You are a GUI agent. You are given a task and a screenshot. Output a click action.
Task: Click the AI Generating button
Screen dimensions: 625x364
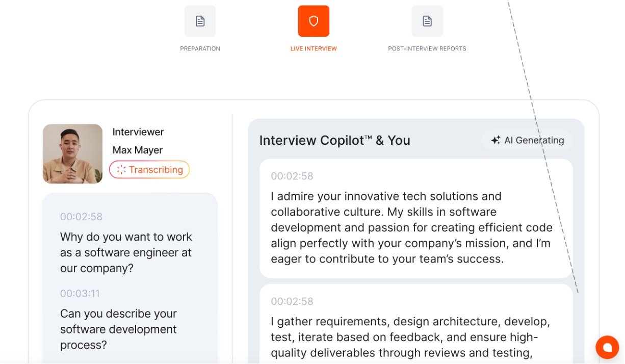point(527,140)
